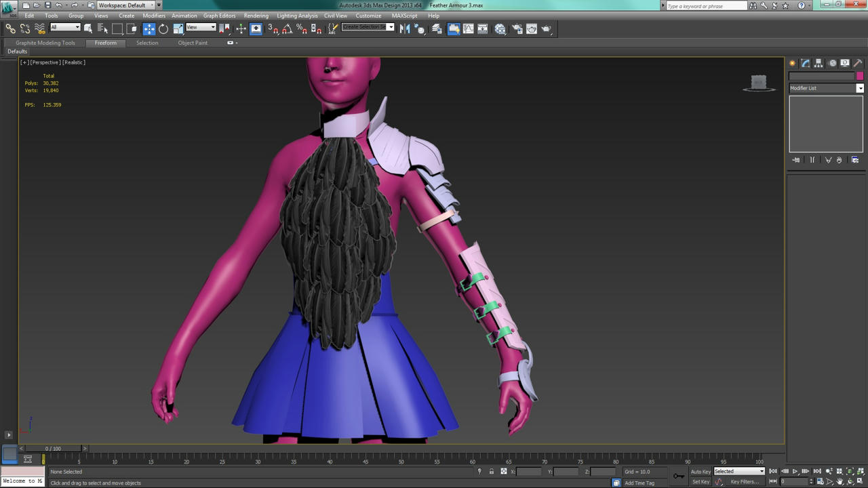The image size is (868, 488).
Task: Switch to the Modify command panel
Action: [806, 63]
